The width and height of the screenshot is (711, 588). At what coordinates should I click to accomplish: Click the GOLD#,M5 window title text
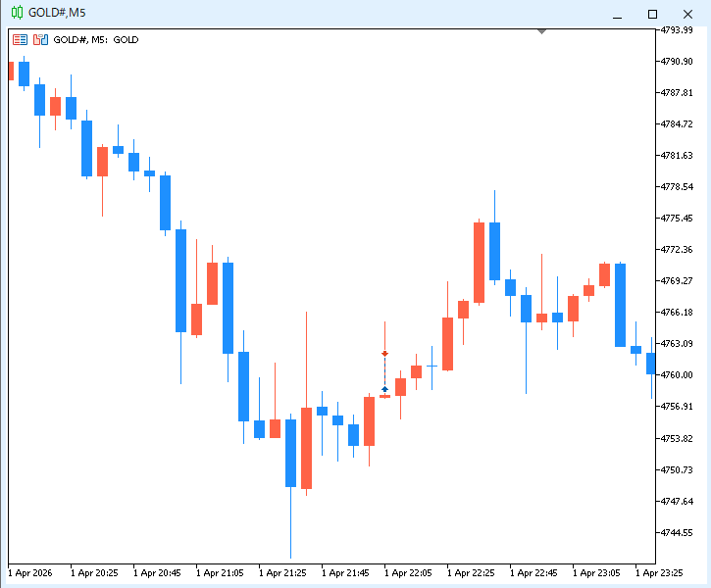[57, 12]
